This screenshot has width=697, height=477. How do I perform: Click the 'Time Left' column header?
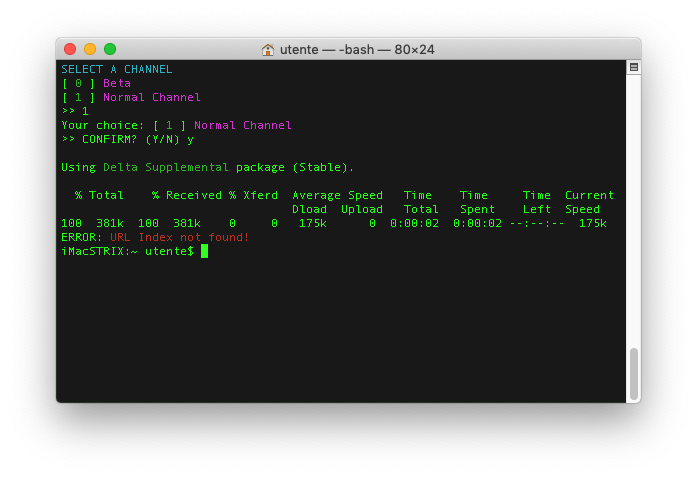537,202
